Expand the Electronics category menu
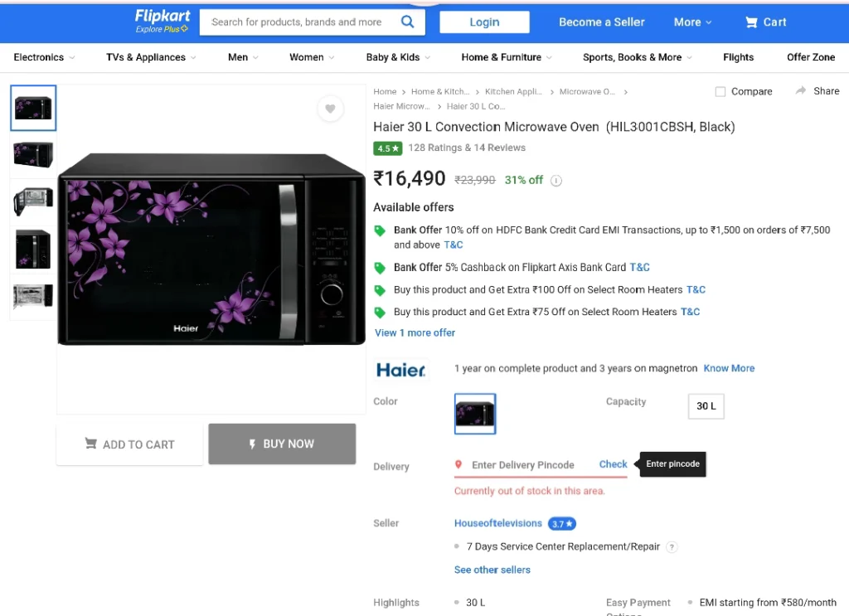This screenshot has height=616, width=849. (44, 57)
